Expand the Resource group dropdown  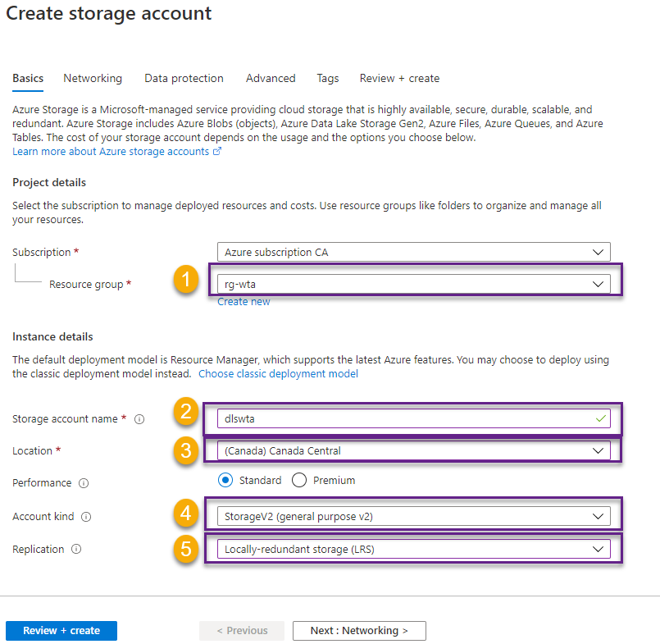413,284
